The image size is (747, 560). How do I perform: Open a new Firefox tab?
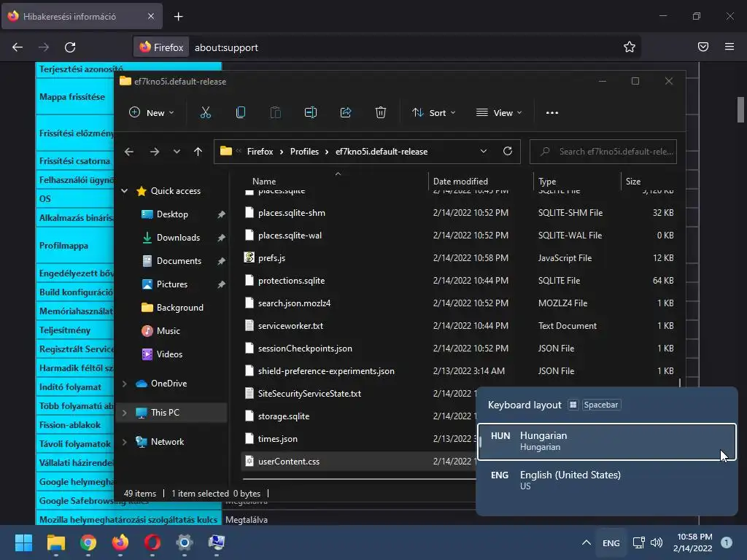pyautogui.click(x=178, y=17)
